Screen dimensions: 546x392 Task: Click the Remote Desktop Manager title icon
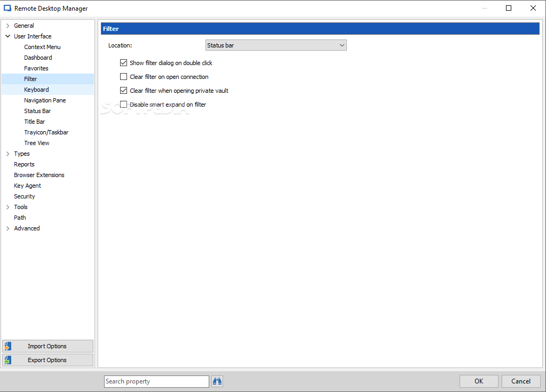click(x=7, y=9)
